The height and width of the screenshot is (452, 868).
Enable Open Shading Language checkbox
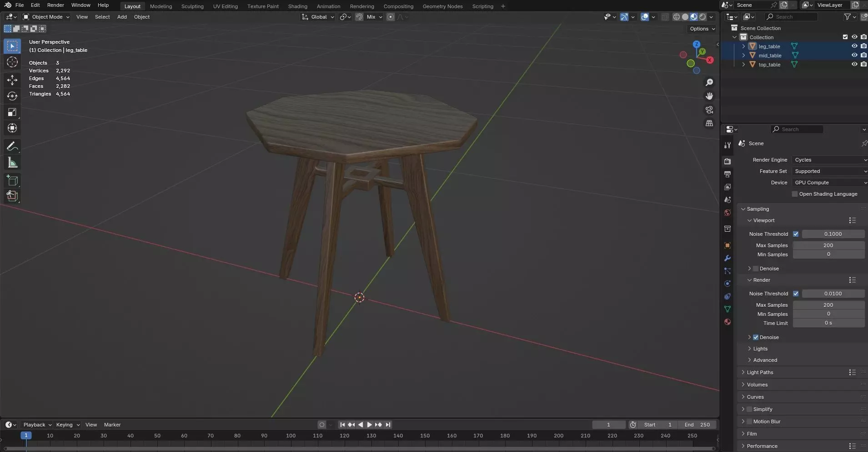[x=795, y=194]
